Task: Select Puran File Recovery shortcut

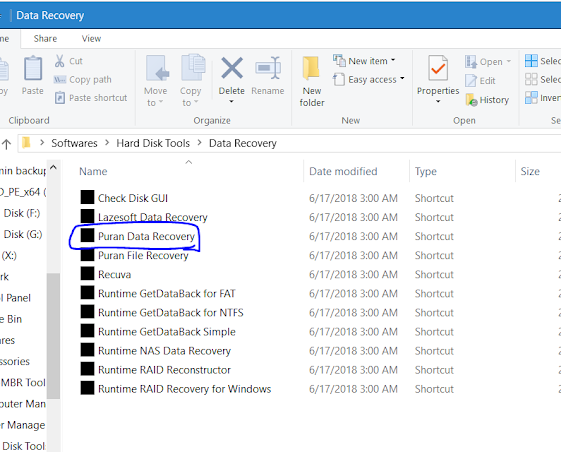Action: point(143,255)
